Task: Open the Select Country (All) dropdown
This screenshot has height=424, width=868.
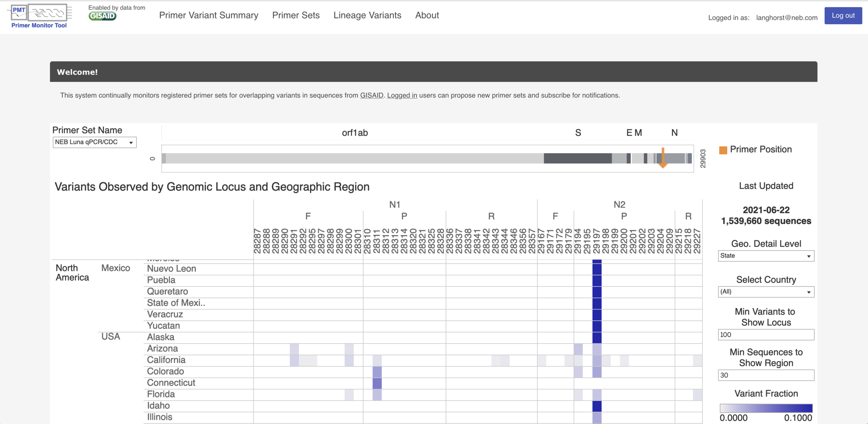Action: [766, 292]
